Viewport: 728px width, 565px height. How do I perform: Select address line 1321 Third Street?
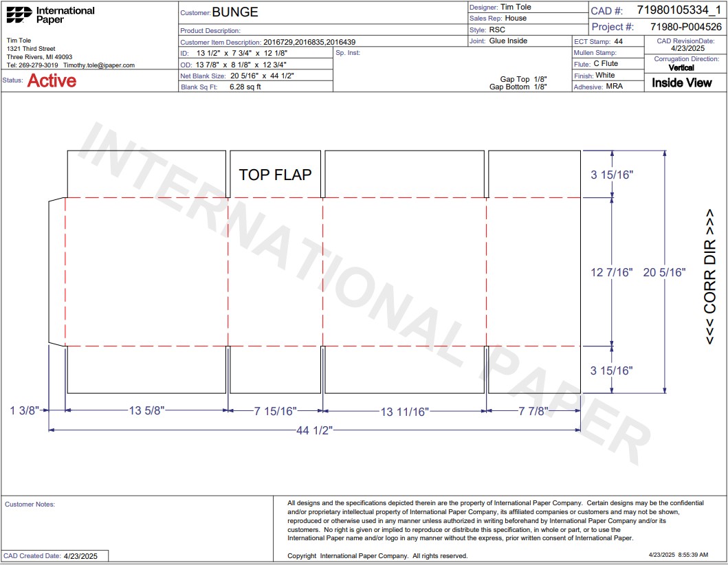pyautogui.click(x=31, y=49)
